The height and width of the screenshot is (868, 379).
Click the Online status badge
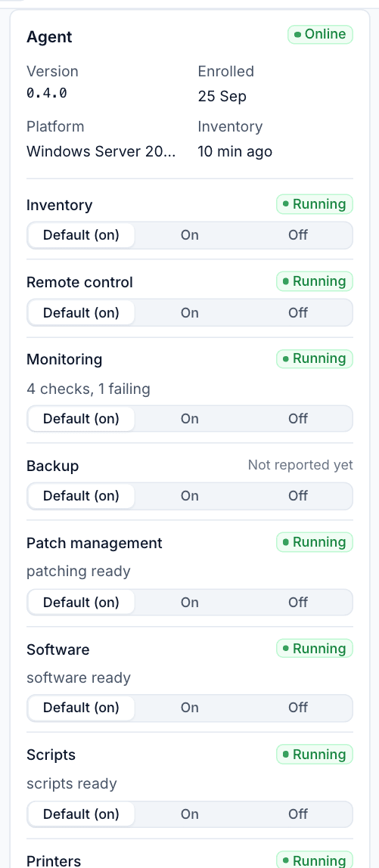click(320, 34)
